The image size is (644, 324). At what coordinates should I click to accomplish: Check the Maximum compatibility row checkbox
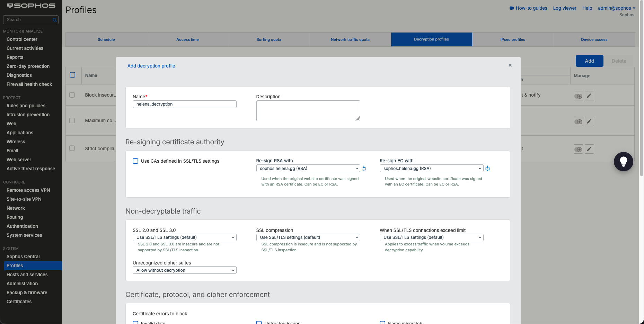click(72, 120)
